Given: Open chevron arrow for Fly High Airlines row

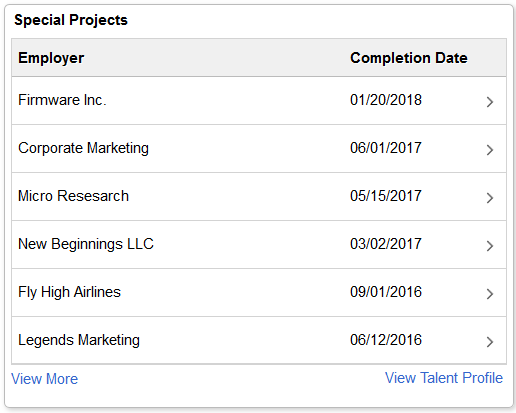Looking at the screenshot, I should pos(489,294).
